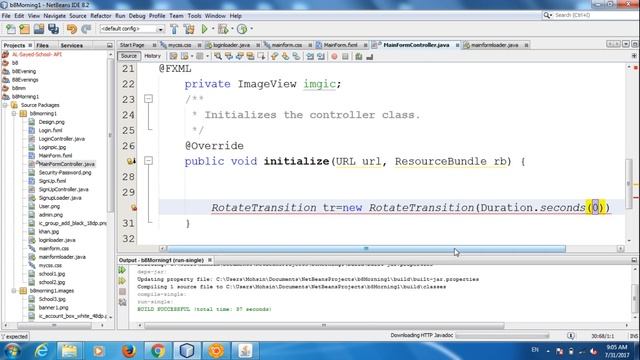The image size is (640, 360).
Task: Switch to the MainForm.fxml editor tab
Action: (x=340, y=45)
